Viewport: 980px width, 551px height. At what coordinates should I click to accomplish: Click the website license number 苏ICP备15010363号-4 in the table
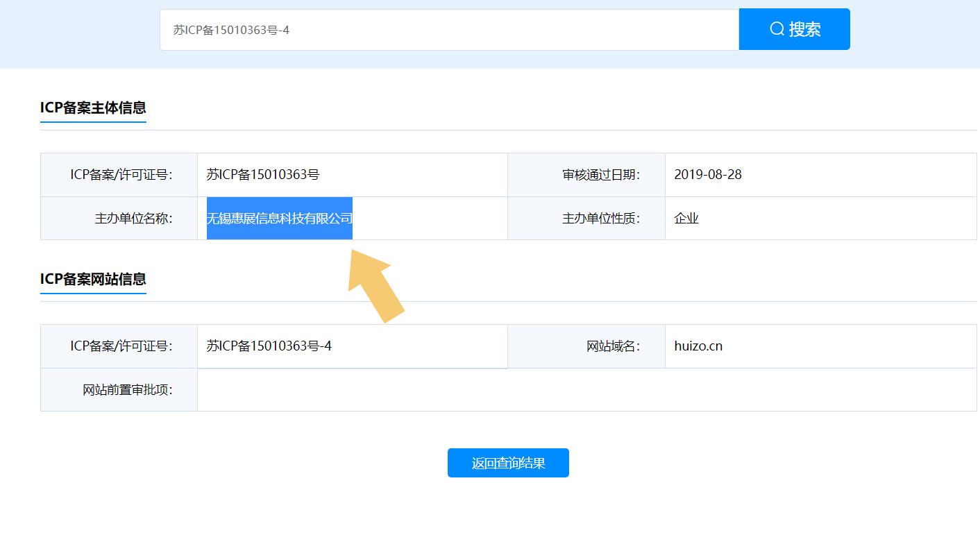pos(269,346)
